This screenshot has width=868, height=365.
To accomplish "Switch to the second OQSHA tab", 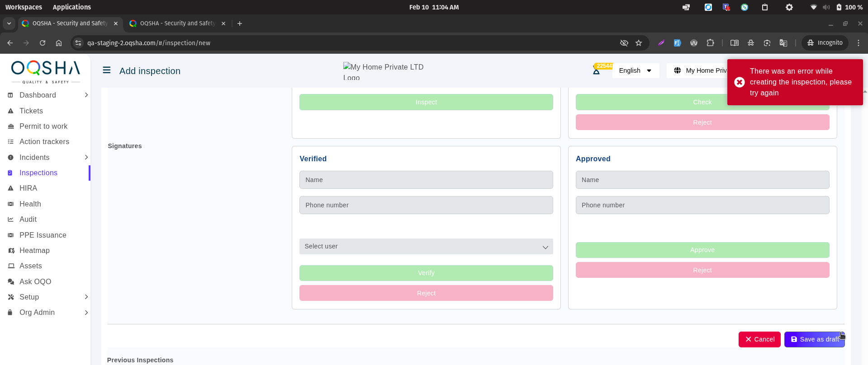I will click(x=177, y=23).
